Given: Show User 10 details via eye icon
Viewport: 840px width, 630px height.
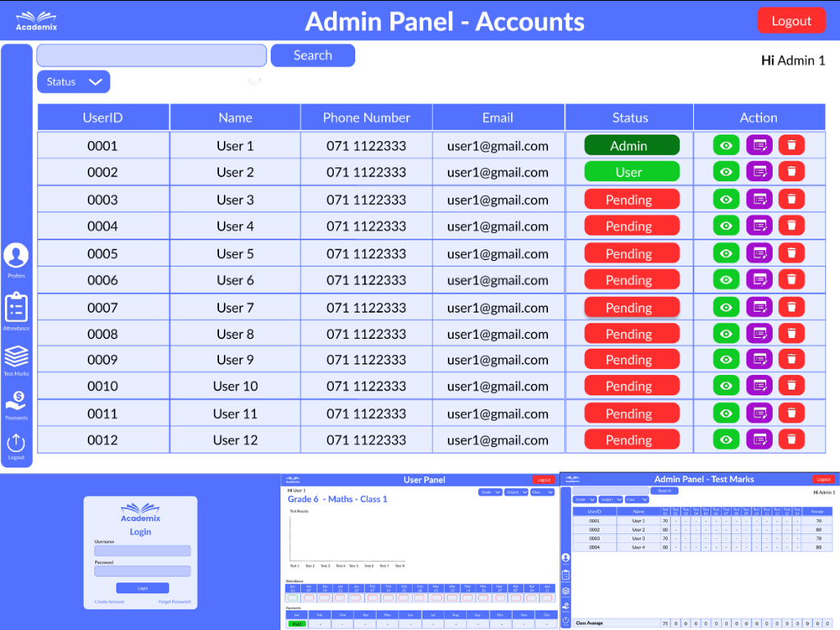Looking at the screenshot, I should pyautogui.click(x=726, y=386).
